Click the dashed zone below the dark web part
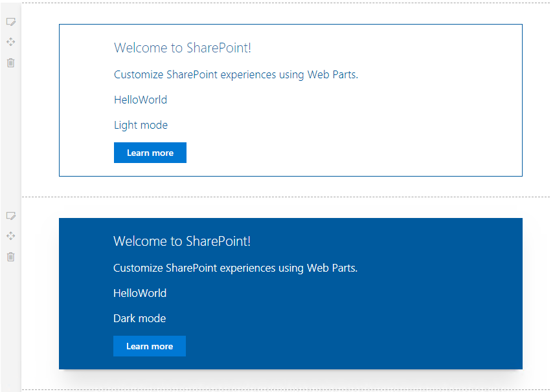Viewport: 555px width, 392px height. [285, 389]
